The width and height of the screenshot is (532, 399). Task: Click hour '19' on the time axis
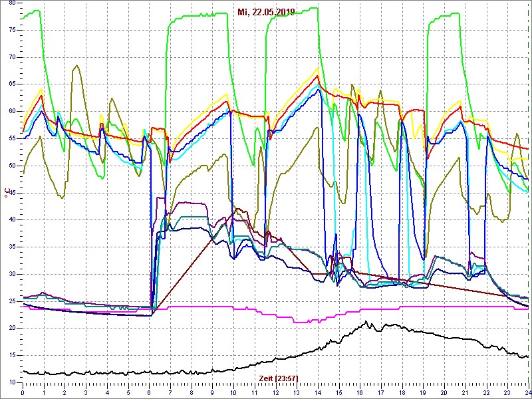click(423, 392)
